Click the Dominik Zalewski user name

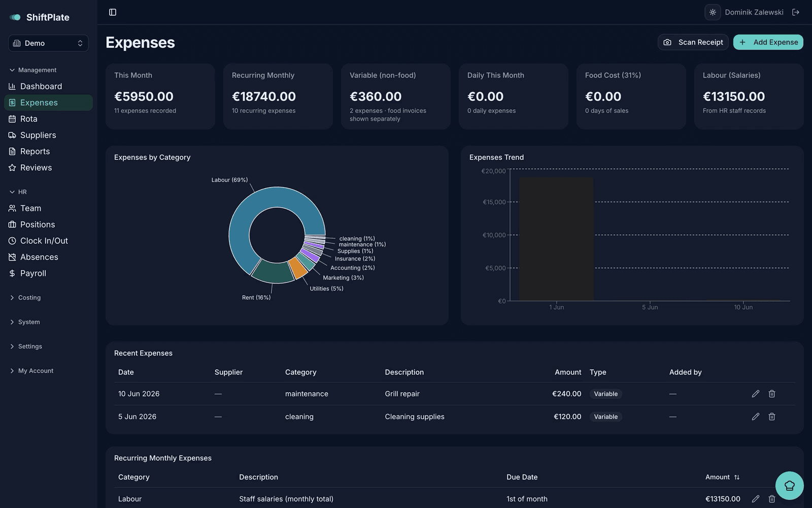click(754, 12)
